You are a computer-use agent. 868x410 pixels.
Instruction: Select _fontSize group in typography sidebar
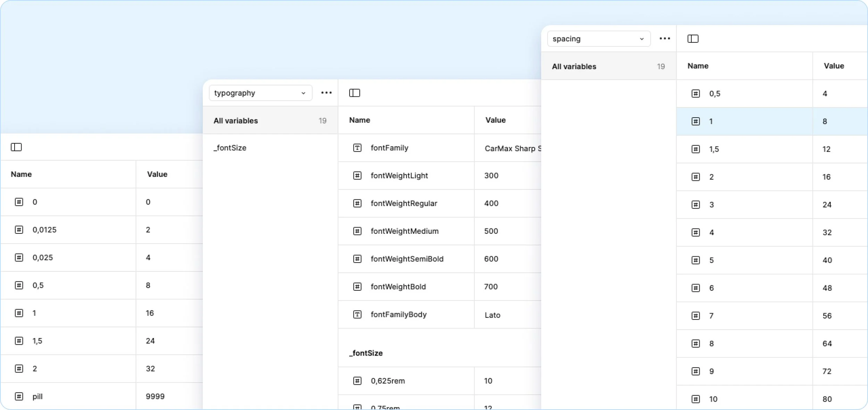[230, 148]
